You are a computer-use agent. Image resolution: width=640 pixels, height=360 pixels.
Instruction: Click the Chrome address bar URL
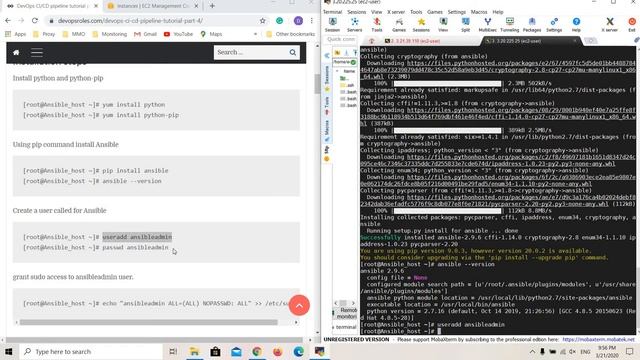pyautogui.click(x=130, y=20)
